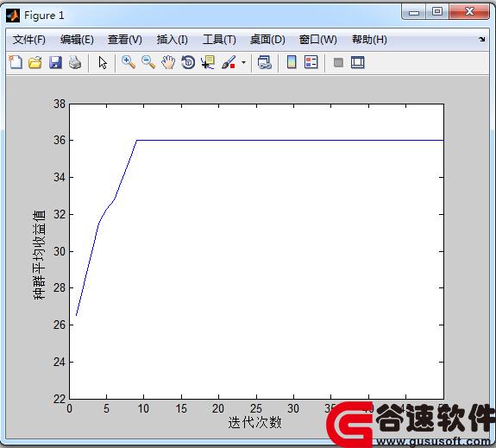This screenshot has height=448, width=496.
Task: Save the figure with the floppy disk icon
Action: [55, 62]
